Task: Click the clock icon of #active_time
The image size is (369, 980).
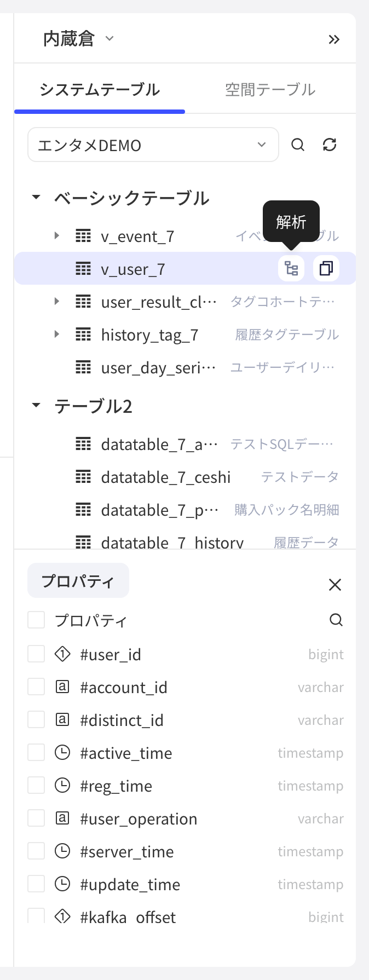Action: click(x=62, y=753)
